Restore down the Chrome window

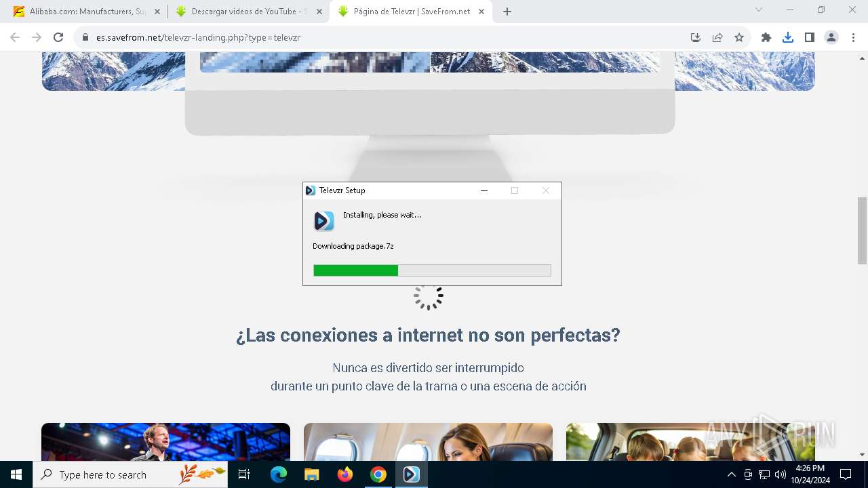(x=821, y=9)
